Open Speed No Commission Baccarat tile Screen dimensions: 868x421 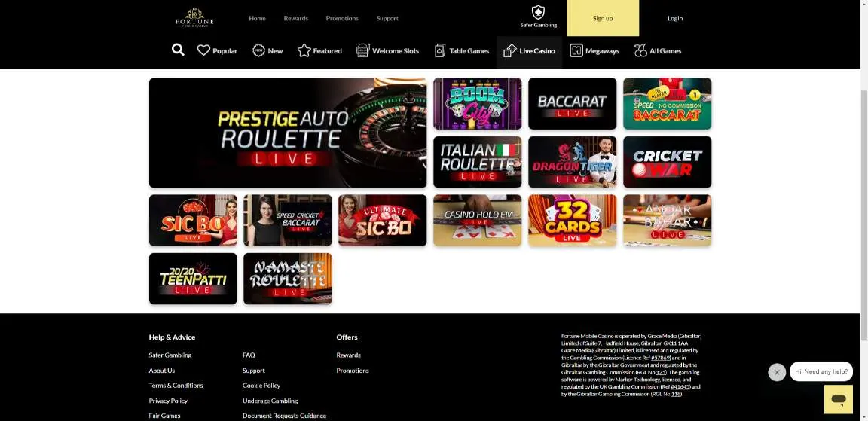(x=667, y=103)
